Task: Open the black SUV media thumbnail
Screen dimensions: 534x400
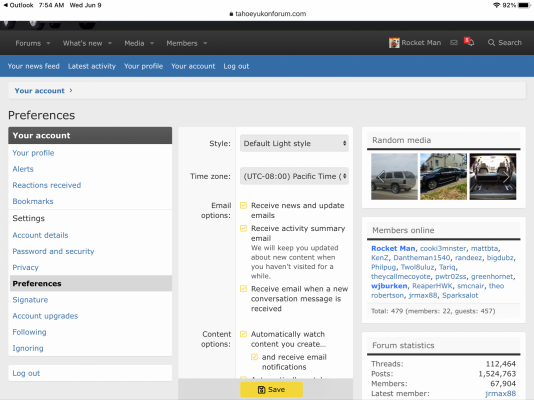Action: 443,176
